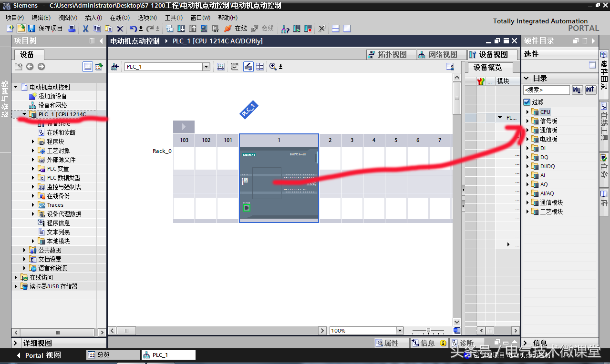
Task: Open the PLC_1 device selection dropdown
Action: pyautogui.click(x=206, y=67)
